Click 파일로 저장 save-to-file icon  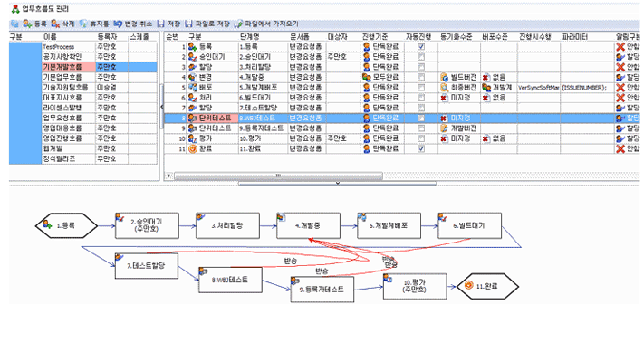point(189,24)
